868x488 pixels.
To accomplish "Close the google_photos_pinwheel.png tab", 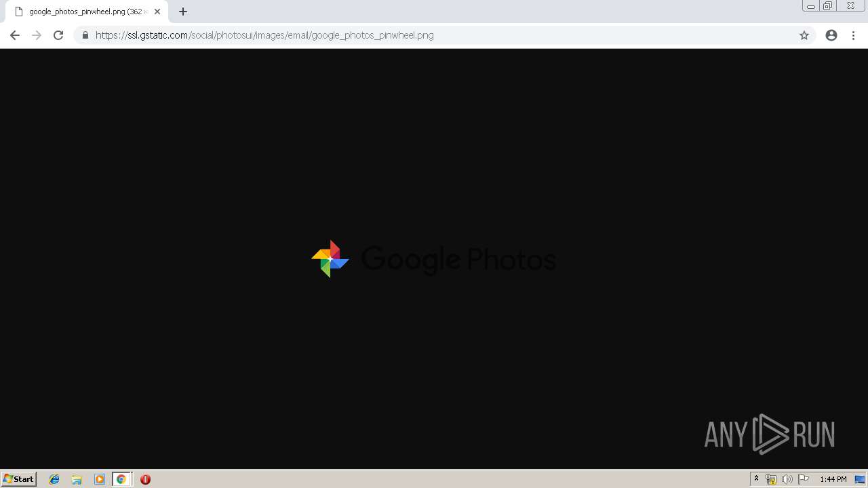I will click(x=157, y=12).
